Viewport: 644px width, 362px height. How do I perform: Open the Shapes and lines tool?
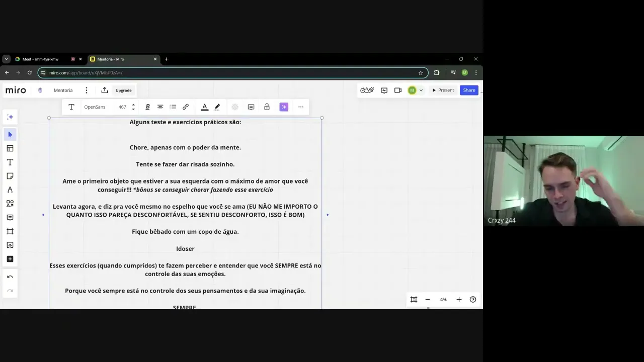pyautogui.click(x=10, y=204)
